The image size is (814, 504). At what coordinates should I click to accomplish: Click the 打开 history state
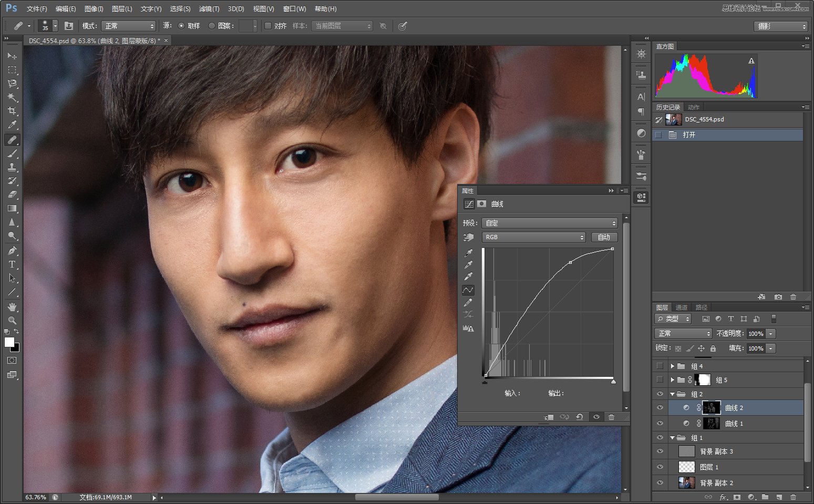[x=690, y=135]
